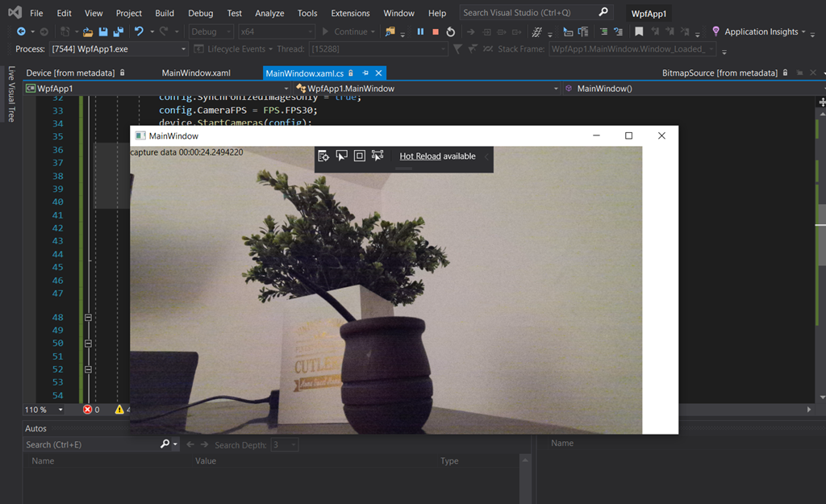Screen dimensions: 826x504
Task: Click the Autos Search input field
Action: (x=91, y=444)
